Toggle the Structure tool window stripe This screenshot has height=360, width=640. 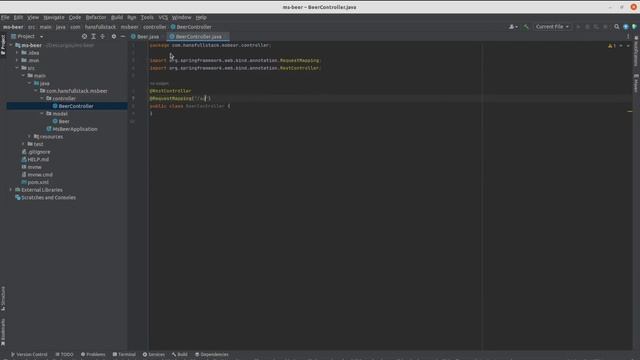point(3,298)
